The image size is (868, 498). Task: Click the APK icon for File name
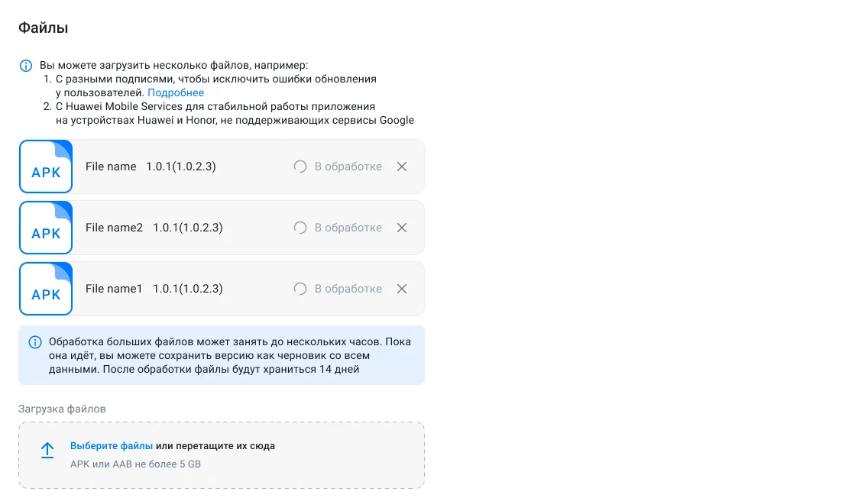(x=46, y=166)
